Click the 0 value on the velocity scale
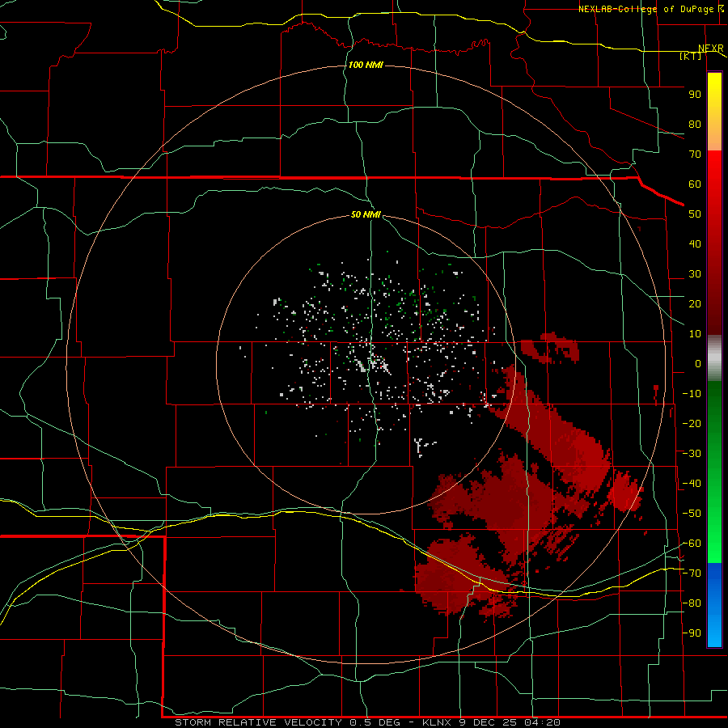The height and width of the screenshot is (728, 728). (698, 363)
